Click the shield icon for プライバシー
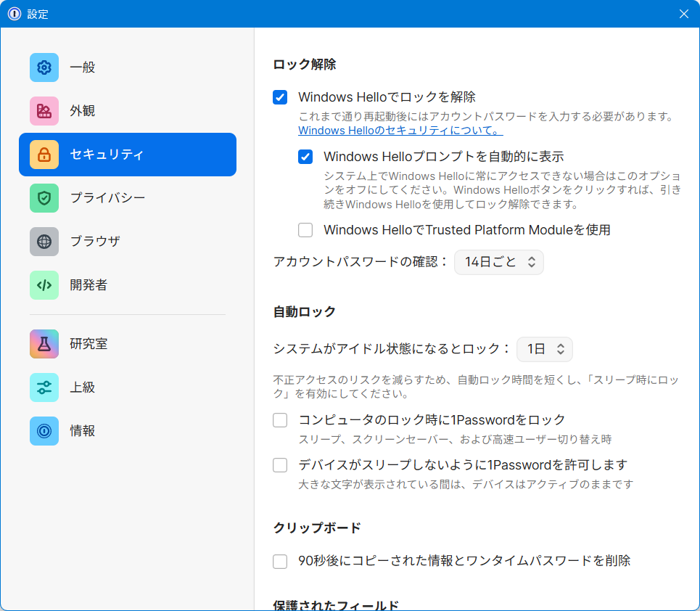The width and height of the screenshot is (700, 611). 44,198
